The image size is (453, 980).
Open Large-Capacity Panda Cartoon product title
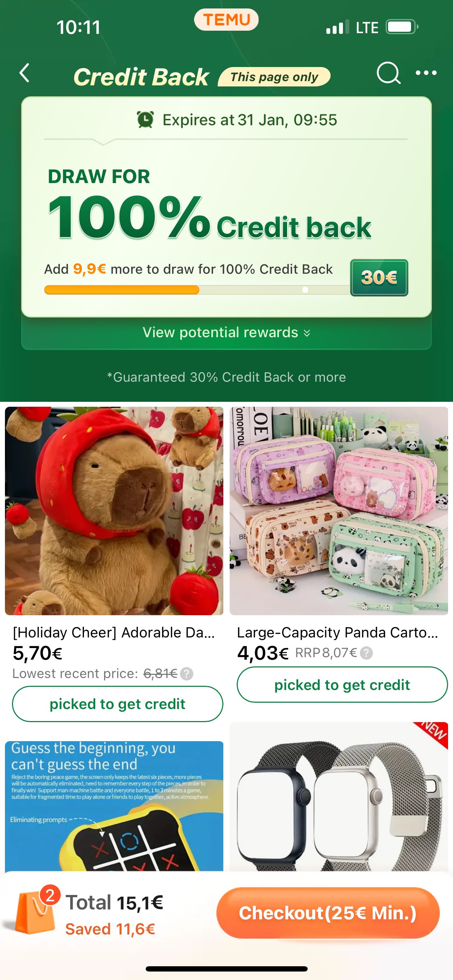(x=338, y=632)
